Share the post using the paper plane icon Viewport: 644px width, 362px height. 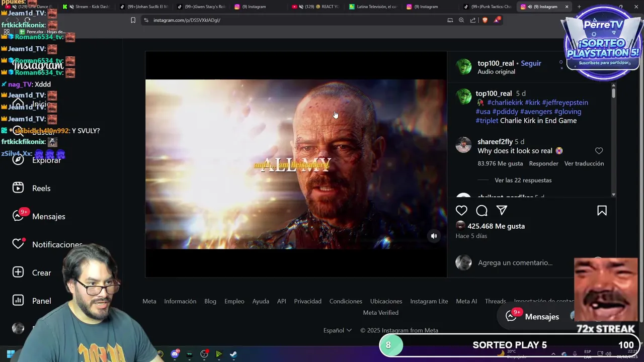point(502,211)
